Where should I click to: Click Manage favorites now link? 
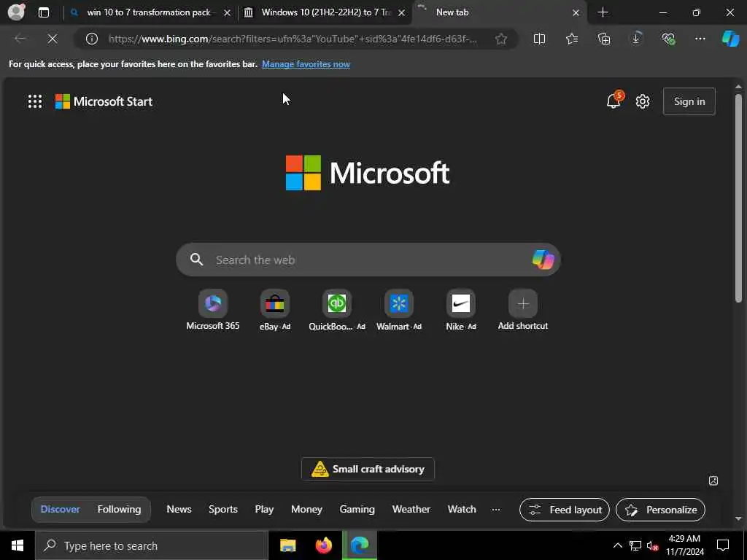coord(306,64)
